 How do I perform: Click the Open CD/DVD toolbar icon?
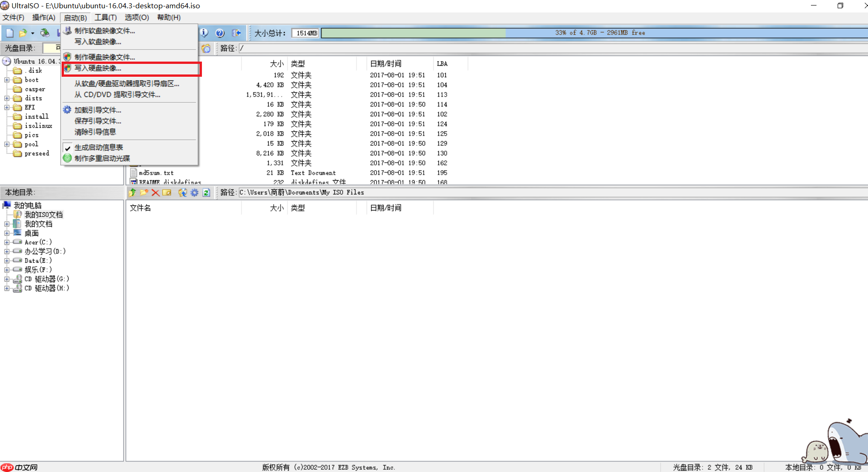tap(45, 33)
